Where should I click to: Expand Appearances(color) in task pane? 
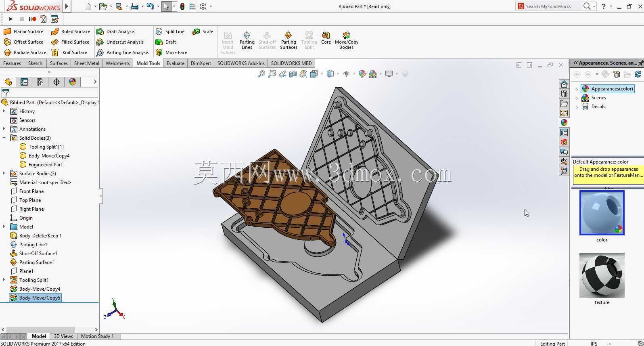pos(577,89)
